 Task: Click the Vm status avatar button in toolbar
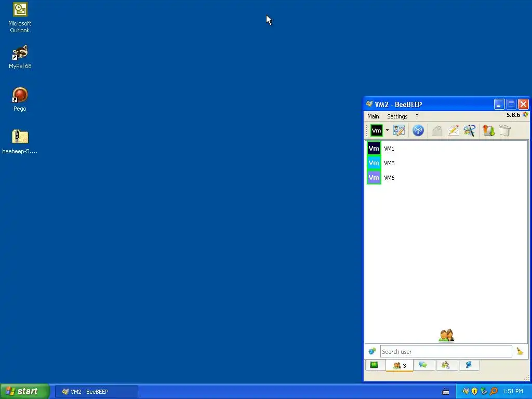(376, 130)
